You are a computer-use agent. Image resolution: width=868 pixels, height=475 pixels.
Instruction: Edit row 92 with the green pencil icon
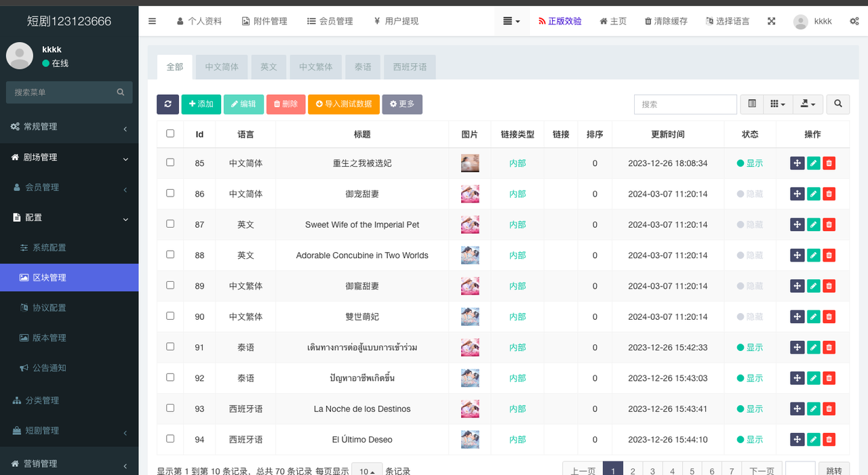coord(813,378)
